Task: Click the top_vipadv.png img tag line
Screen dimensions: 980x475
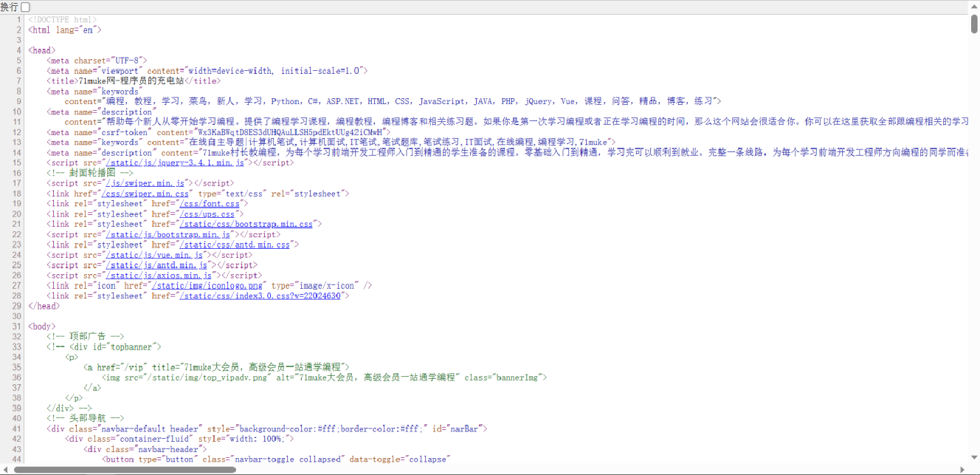Action: click(325, 377)
